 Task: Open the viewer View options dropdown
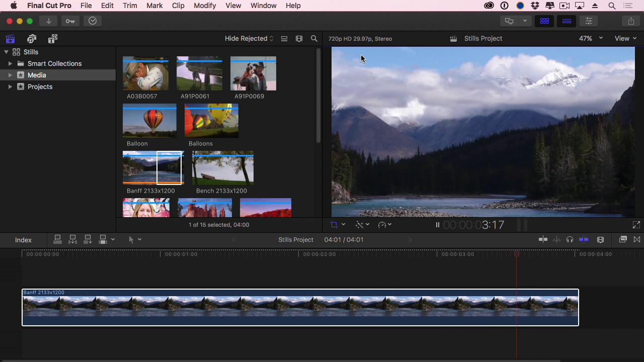click(x=625, y=39)
